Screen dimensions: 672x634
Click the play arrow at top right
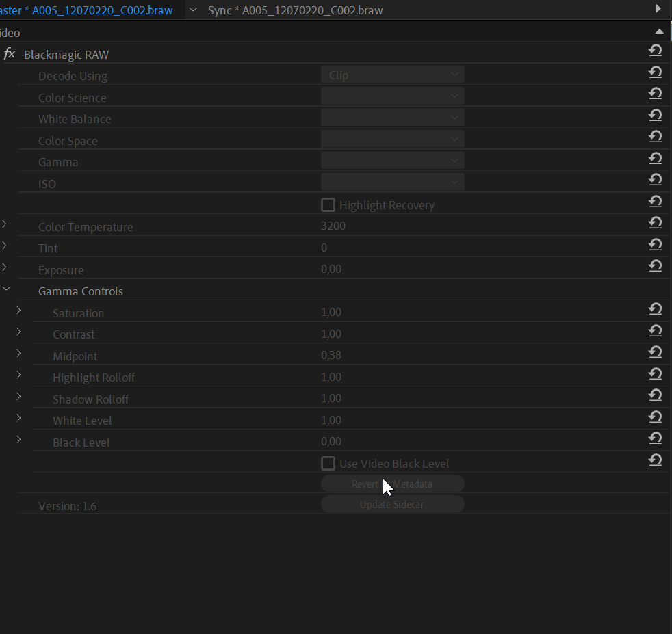[x=658, y=9]
